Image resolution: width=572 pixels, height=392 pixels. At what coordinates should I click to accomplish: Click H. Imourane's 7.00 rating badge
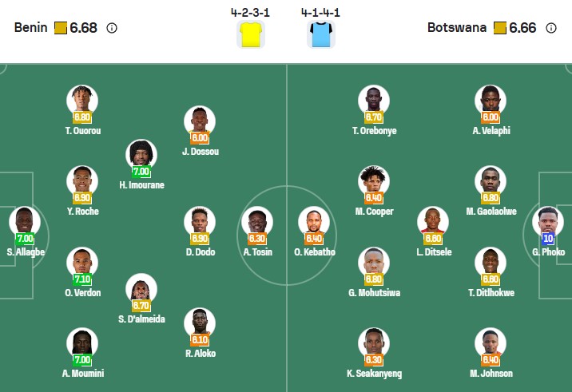[x=141, y=172]
